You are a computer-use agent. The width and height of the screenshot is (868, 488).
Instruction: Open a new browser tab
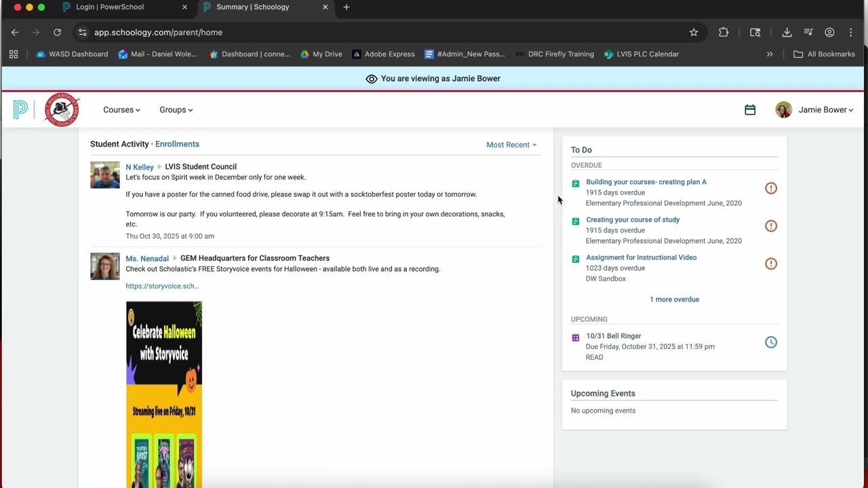[x=347, y=7]
